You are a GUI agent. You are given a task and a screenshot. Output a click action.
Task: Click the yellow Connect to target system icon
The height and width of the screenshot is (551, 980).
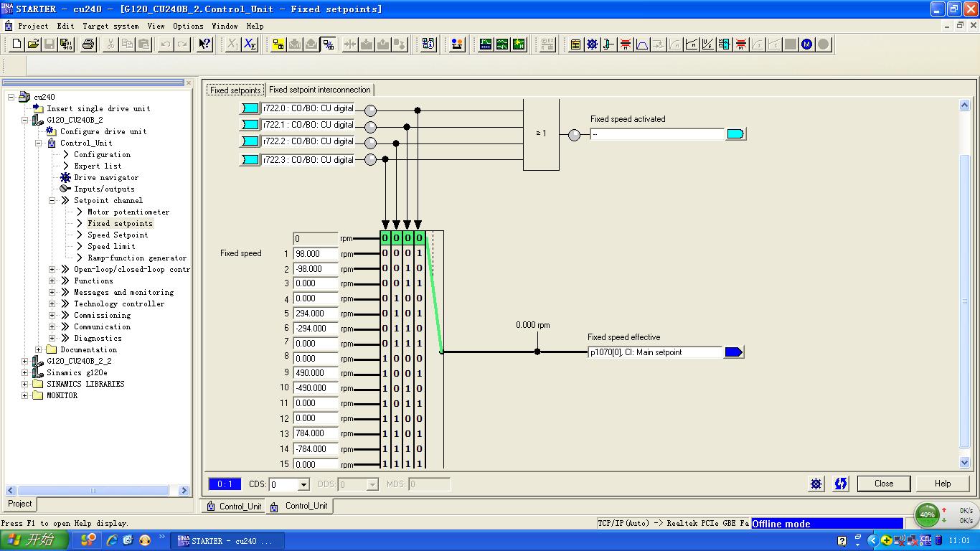coord(278,44)
